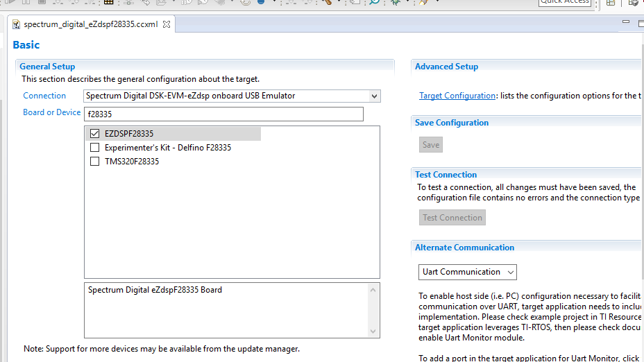Click the Save button

[431, 145]
